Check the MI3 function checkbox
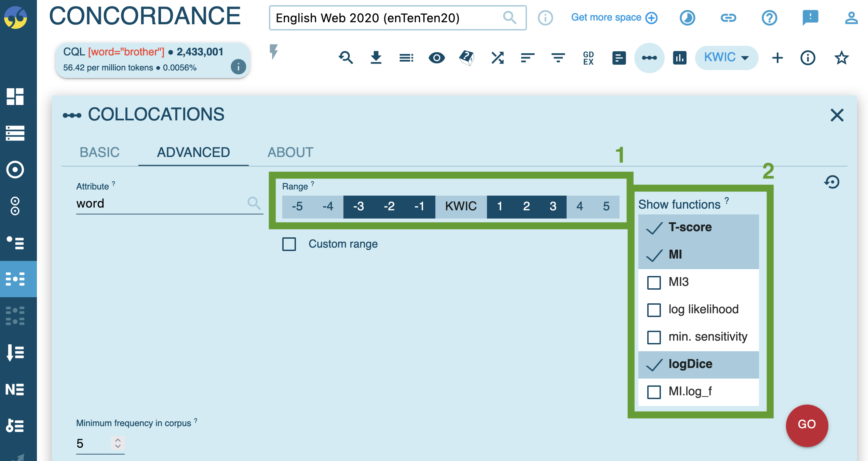Screen dimensions: 868x461 tap(654, 282)
